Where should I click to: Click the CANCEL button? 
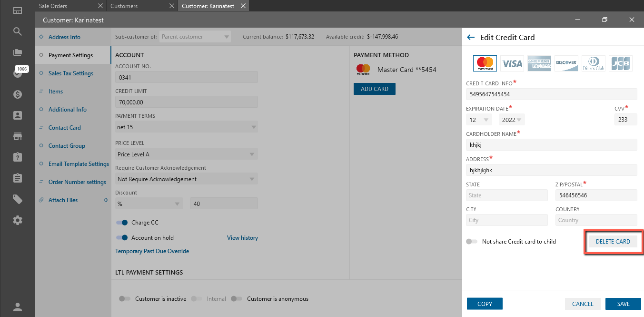click(583, 304)
